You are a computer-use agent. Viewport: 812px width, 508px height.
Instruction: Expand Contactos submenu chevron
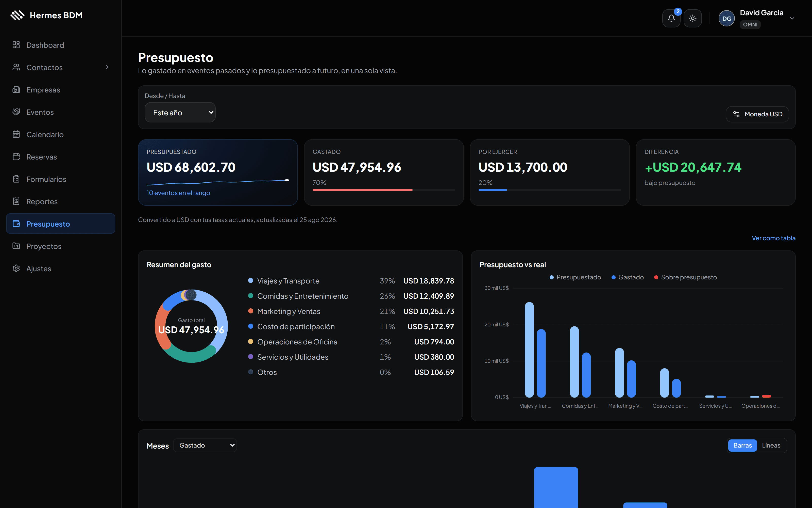(107, 67)
